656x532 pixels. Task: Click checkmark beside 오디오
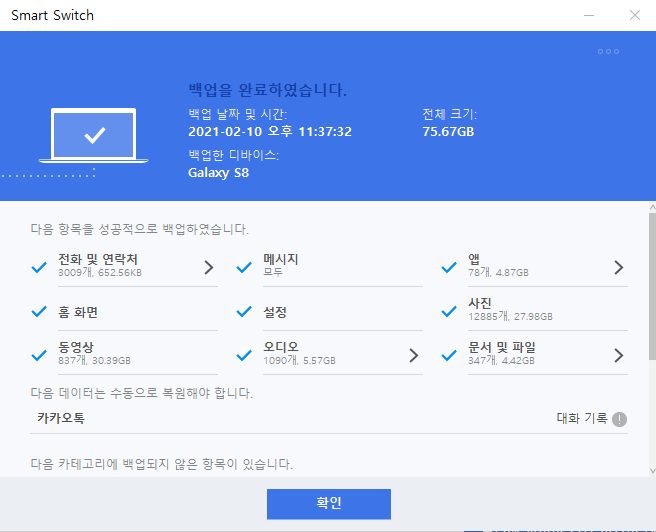[244, 356]
